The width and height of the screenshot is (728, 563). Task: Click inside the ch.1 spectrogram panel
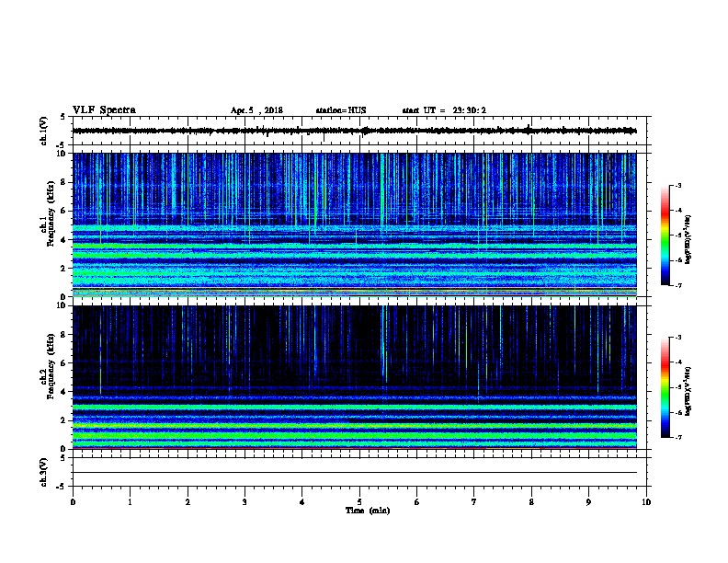pyautogui.click(x=355, y=224)
